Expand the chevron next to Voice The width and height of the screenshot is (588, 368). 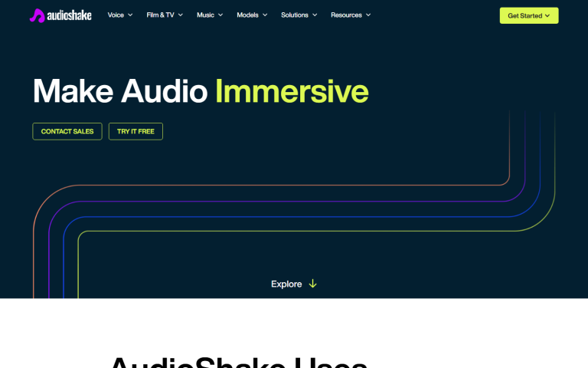[130, 15]
